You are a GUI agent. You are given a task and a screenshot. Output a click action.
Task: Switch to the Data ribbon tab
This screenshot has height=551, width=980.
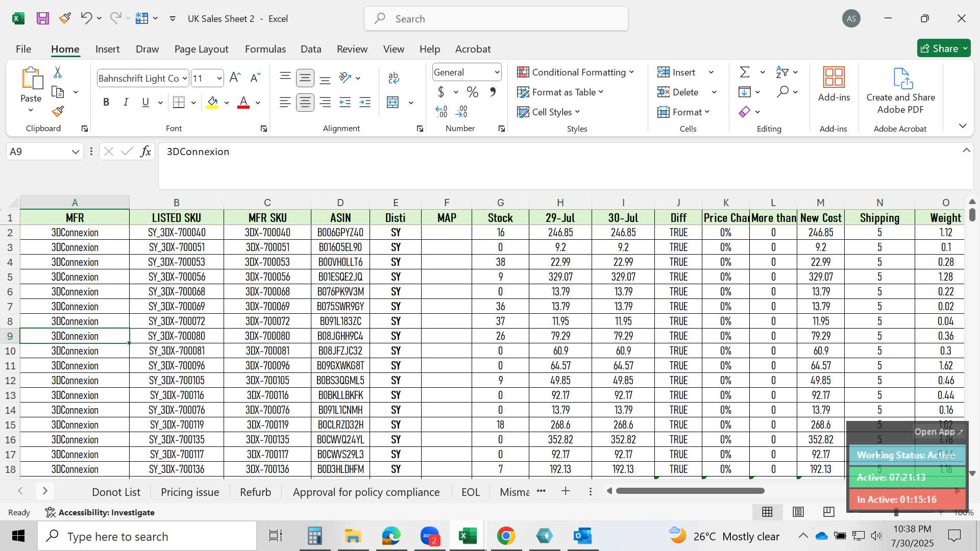tap(311, 49)
